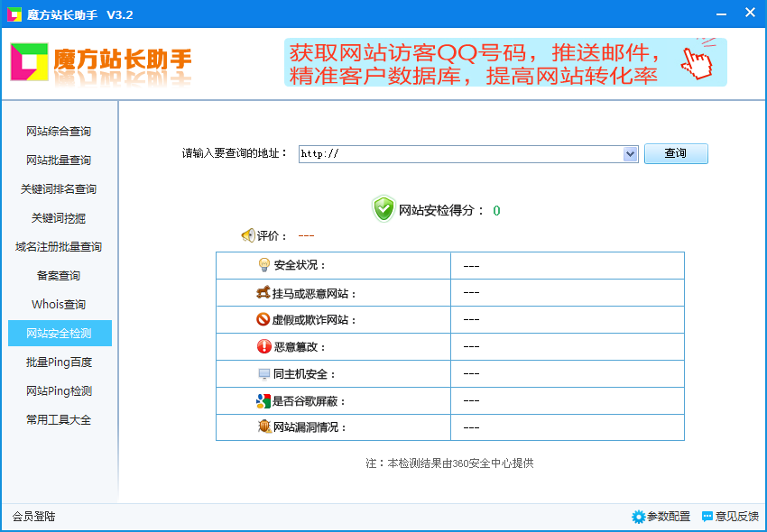
Task: Click the 挂马或恶意网站 result value cell
Action: pos(568,292)
